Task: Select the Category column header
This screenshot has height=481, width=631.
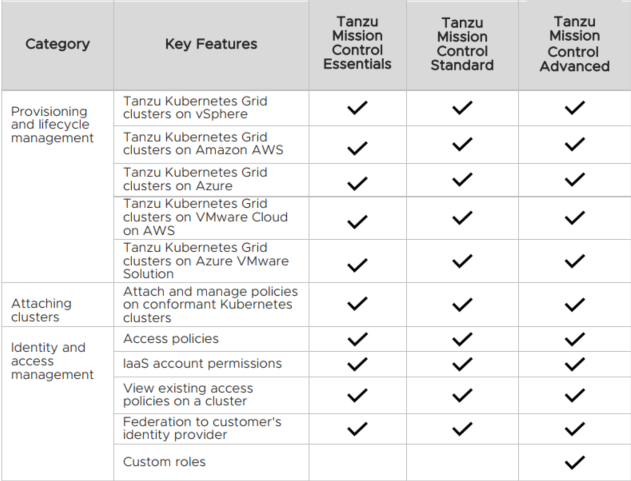Action: pyautogui.click(x=57, y=44)
